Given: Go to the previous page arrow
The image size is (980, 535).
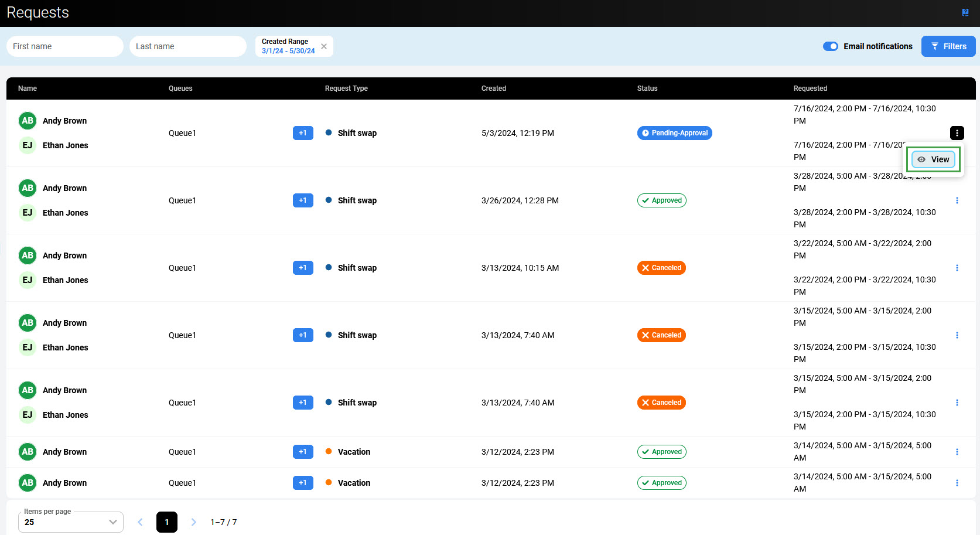Looking at the screenshot, I should [140, 522].
